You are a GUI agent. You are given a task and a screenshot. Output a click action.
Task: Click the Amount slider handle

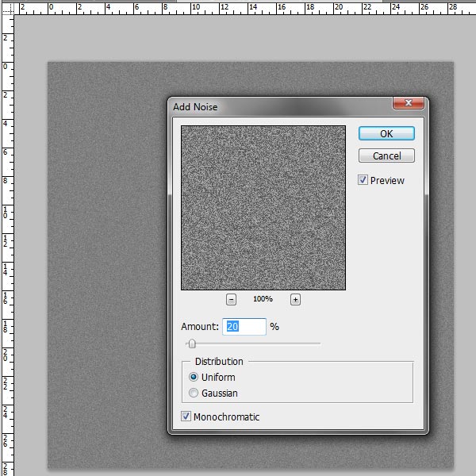[x=192, y=344]
